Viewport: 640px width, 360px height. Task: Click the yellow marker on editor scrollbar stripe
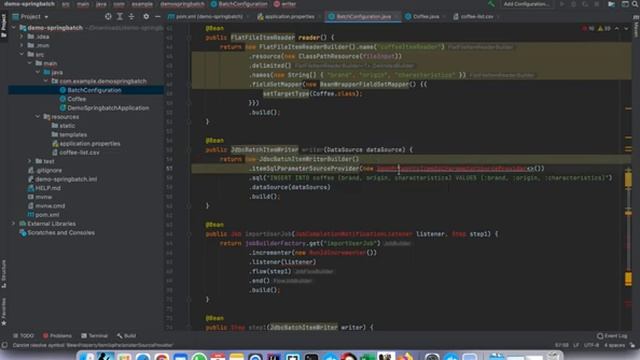pyautogui.click(x=628, y=179)
